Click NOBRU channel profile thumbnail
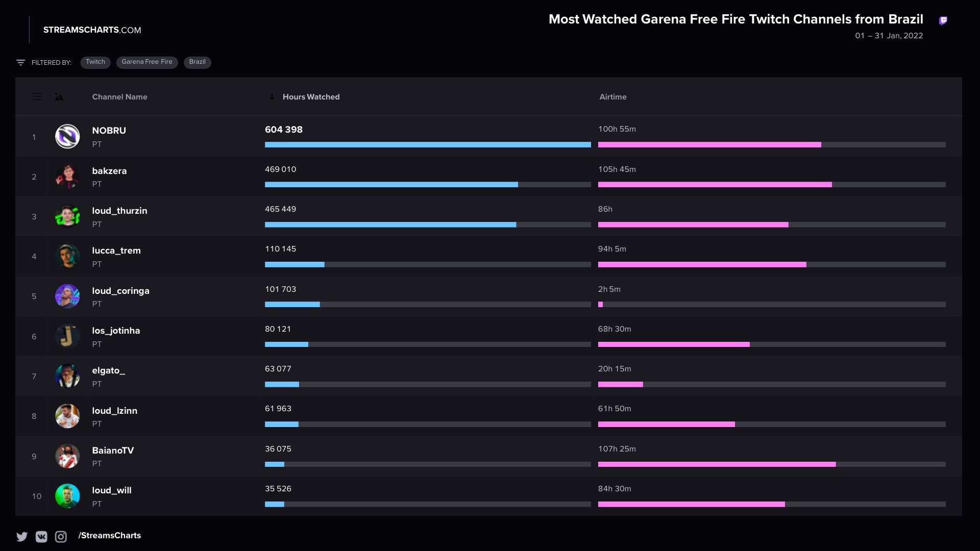 (67, 136)
